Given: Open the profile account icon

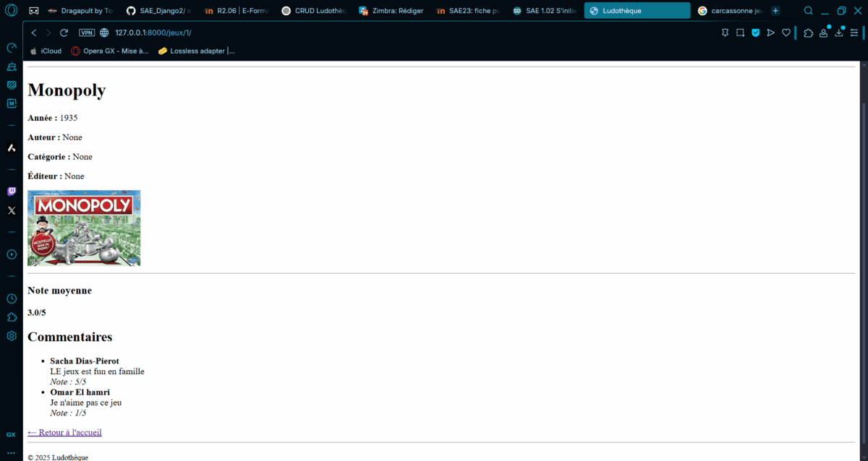Looking at the screenshot, I should pos(823,33).
